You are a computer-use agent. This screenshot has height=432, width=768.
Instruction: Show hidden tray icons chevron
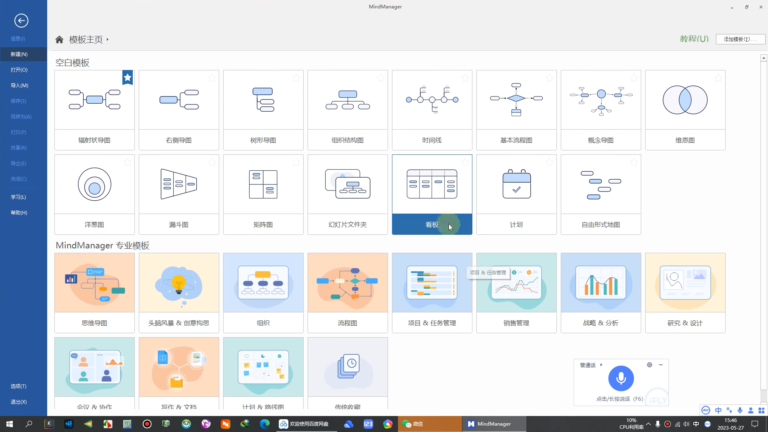[x=648, y=424]
